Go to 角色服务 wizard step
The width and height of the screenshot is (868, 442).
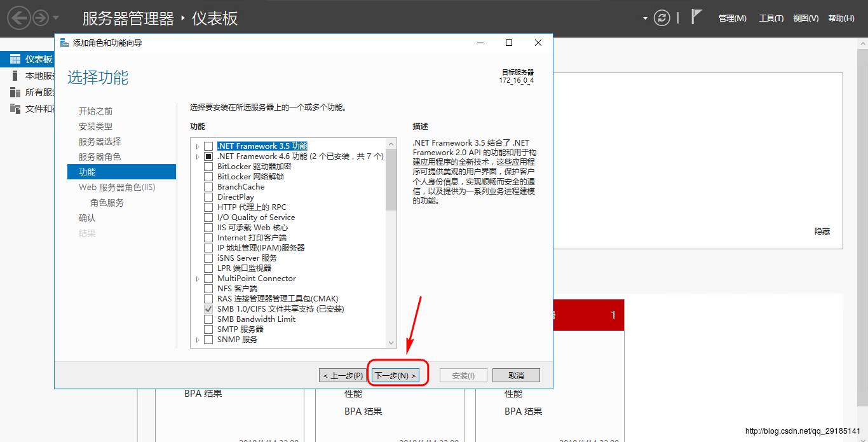pos(107,203)
